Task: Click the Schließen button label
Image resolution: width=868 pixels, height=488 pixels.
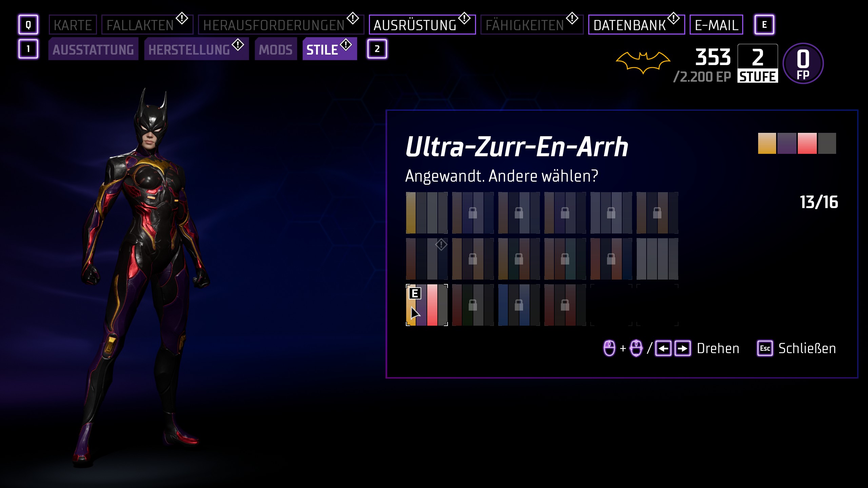Action: tap(807, 349)
